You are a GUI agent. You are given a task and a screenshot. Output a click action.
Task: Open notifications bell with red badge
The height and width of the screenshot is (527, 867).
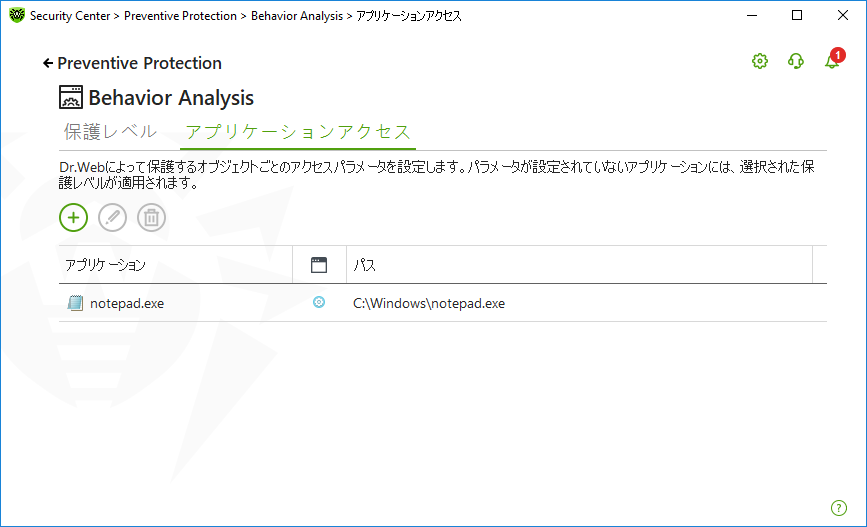pos(834,59)
